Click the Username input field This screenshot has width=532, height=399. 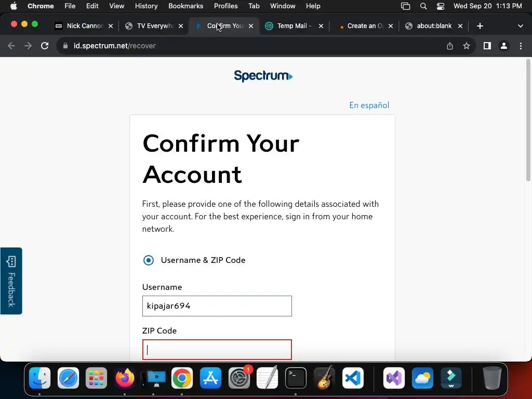(x=217, y=306)
